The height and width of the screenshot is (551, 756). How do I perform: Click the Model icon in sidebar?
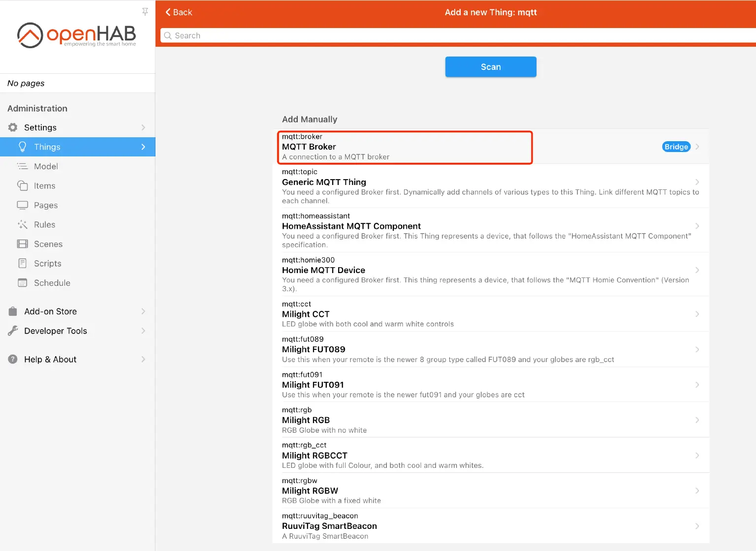[x=23, y=166]
